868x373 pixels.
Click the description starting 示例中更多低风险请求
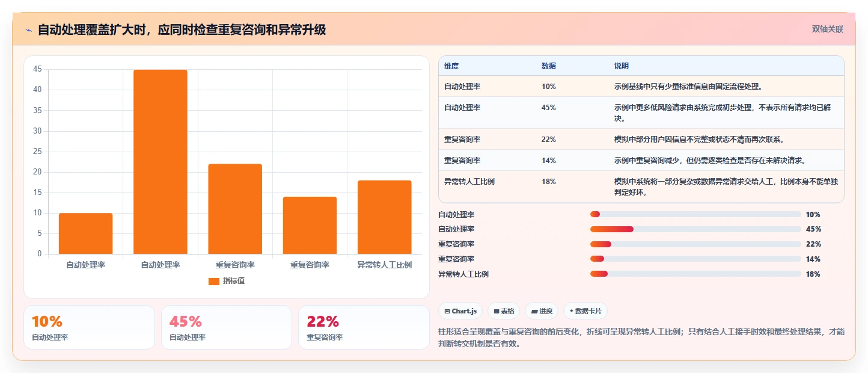pyautogui.click(x=726, y=113)
